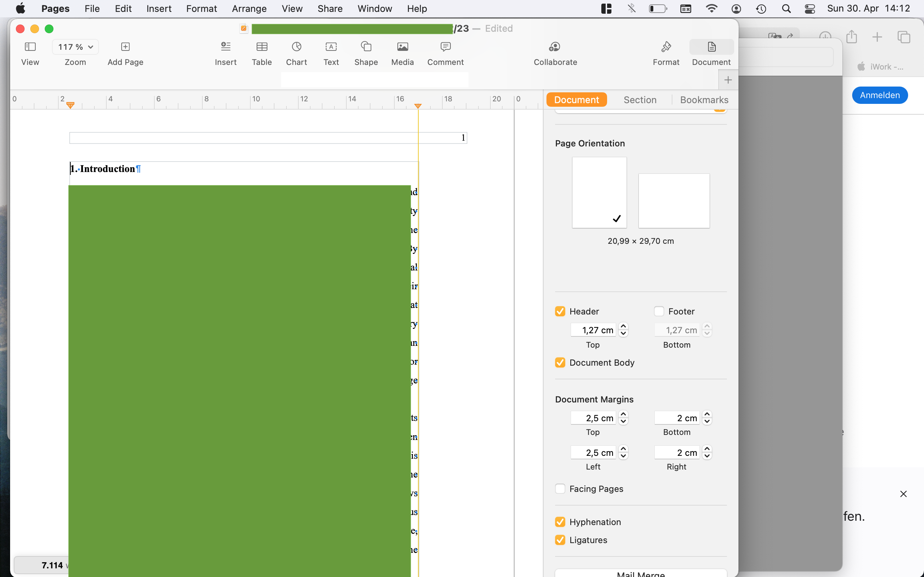Expand the Insert toolbar menu
The height and width of the screenshot is (577, 924).
click(x=225, y=47)
